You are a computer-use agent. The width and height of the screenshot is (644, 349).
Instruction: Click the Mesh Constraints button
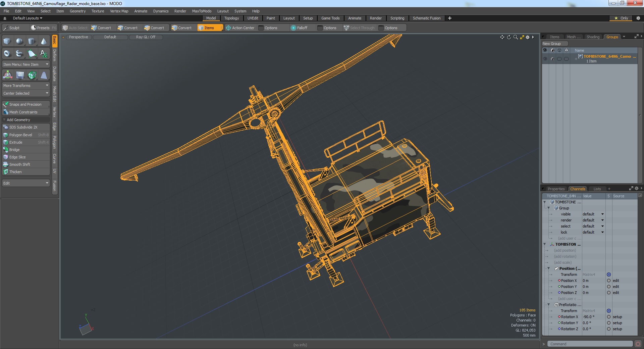(x=26, y=112)
